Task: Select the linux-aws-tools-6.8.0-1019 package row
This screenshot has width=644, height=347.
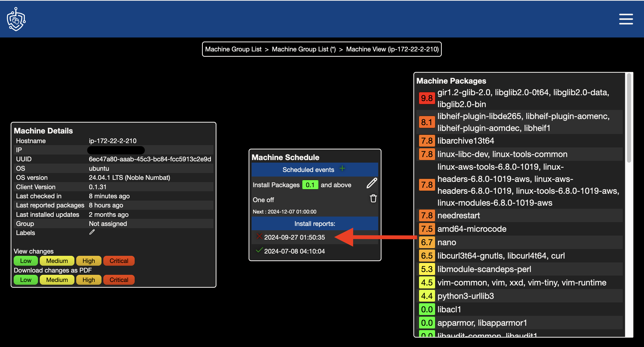Action: [x=519, y=185]
